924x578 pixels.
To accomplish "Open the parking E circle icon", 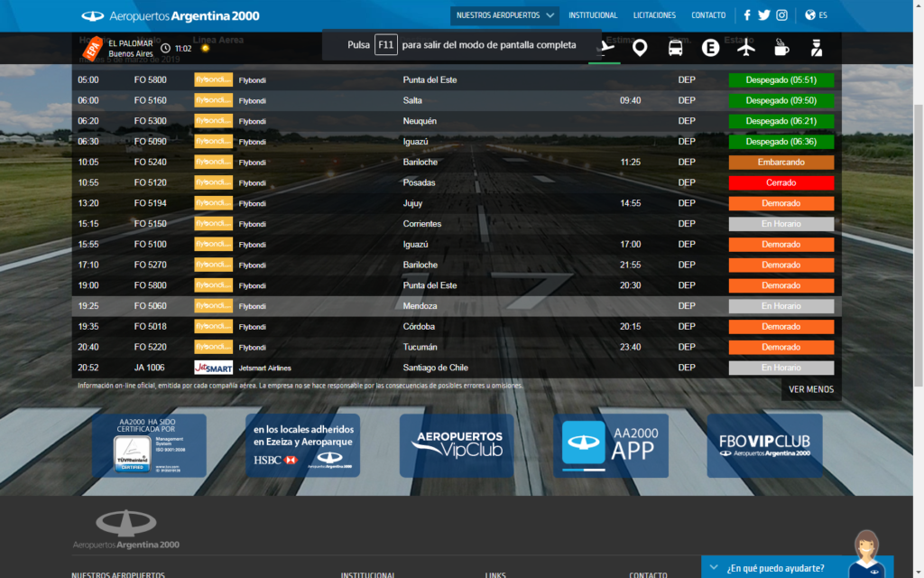I will [x=711, y=48].
